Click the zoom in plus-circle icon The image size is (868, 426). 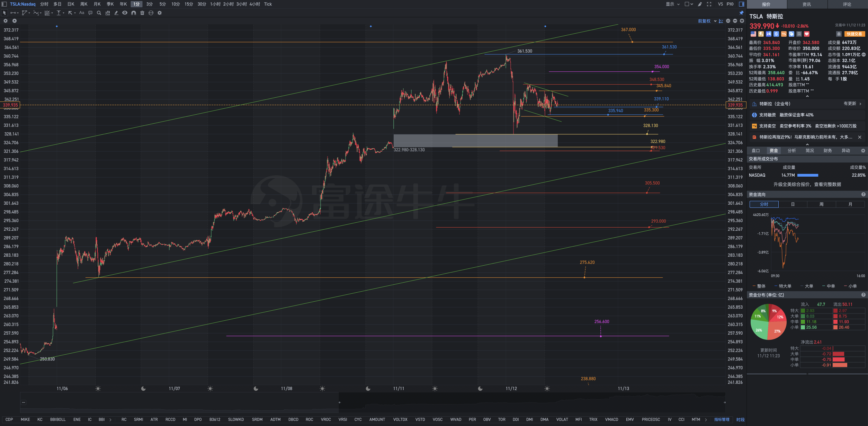pyautogui.click(x=742, y=21)
